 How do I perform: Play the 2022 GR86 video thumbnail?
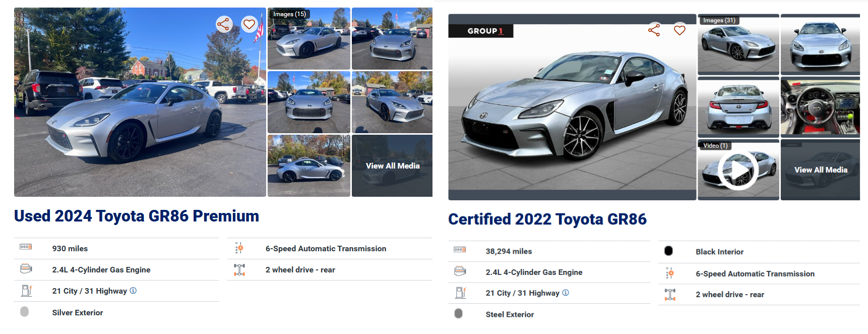point(738,170)
